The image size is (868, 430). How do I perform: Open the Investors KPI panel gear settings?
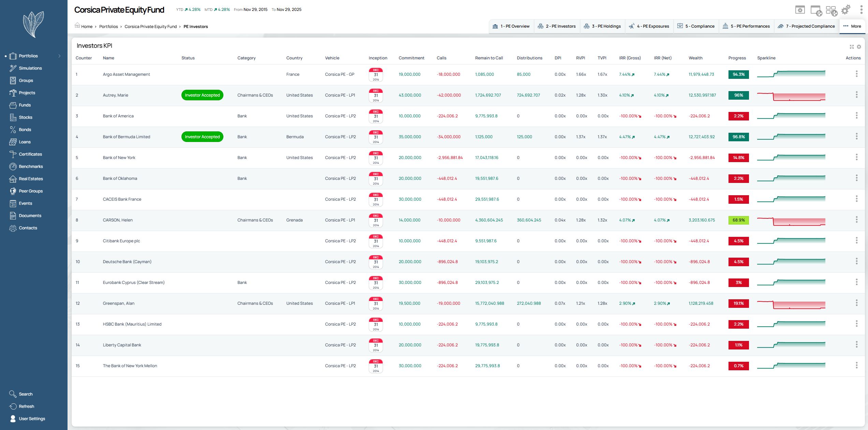859,47
